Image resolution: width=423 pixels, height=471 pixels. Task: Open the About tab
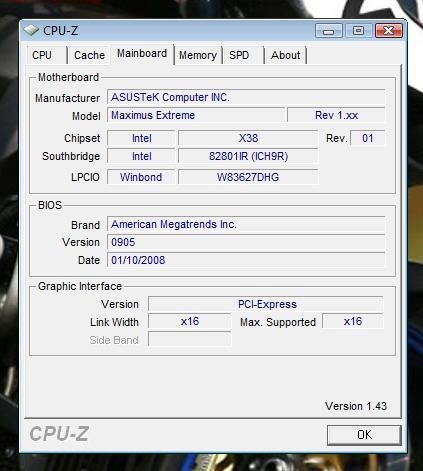[286, 55]
